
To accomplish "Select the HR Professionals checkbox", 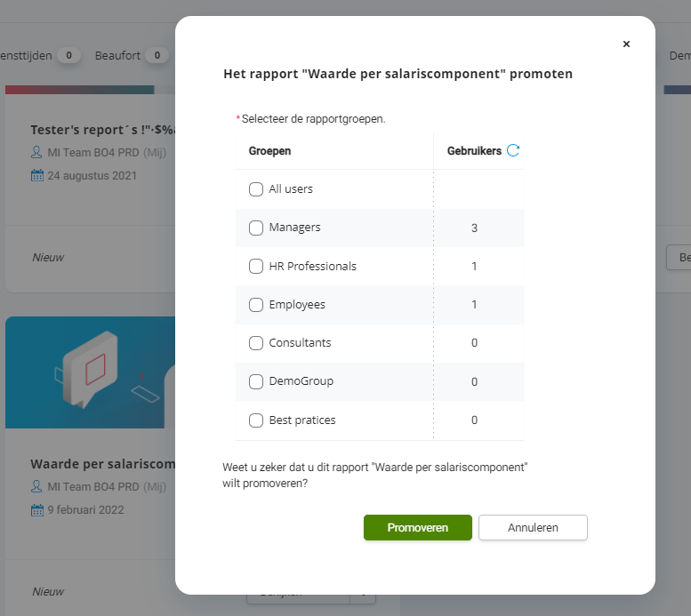I will pos(256,266).
